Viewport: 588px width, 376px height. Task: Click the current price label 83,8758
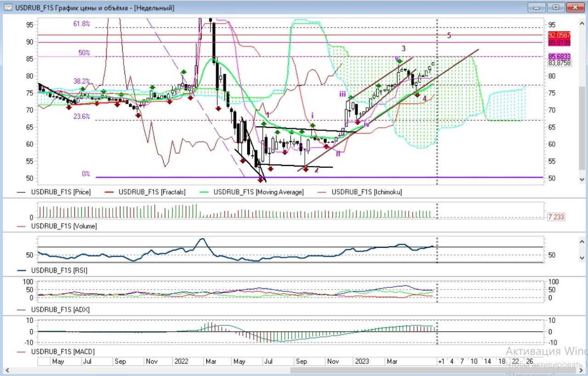[x=559, y=63]
